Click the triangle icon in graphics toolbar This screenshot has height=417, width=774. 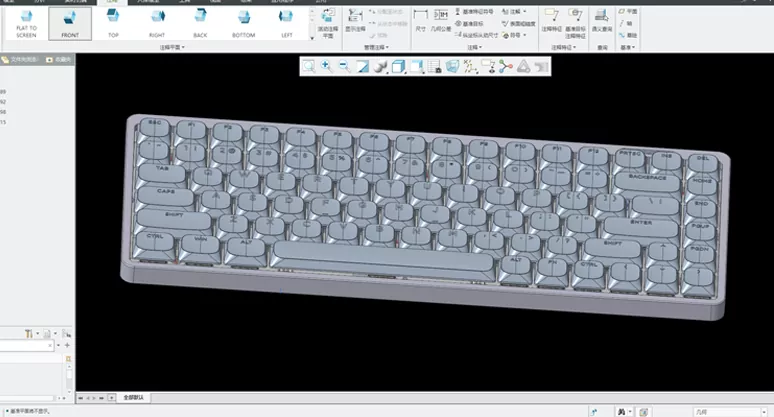[524, 66]
